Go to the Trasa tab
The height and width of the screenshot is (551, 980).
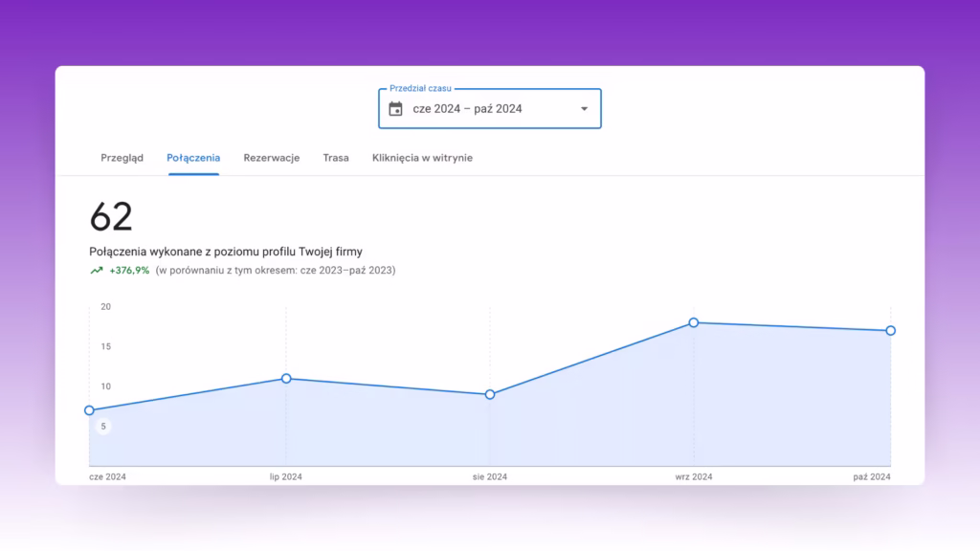[336, 158]
